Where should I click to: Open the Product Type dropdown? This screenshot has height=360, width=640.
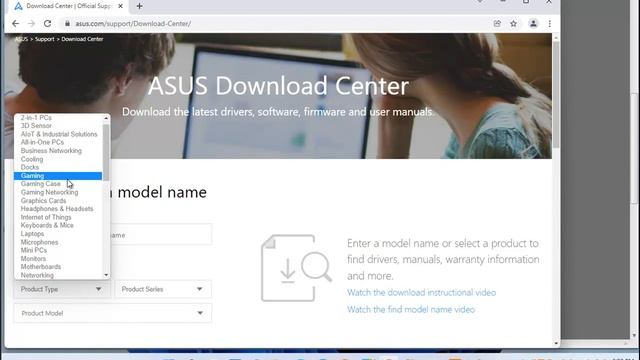coord(61,289)
